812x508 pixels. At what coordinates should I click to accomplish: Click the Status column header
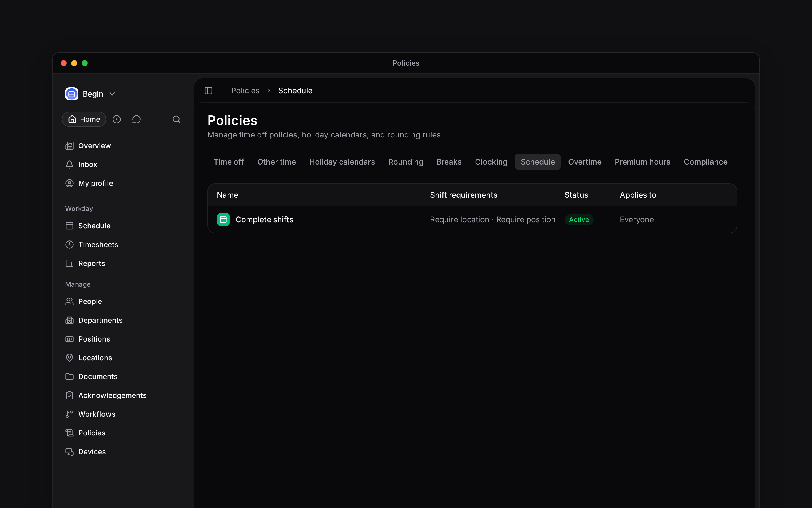coord(576,195)
